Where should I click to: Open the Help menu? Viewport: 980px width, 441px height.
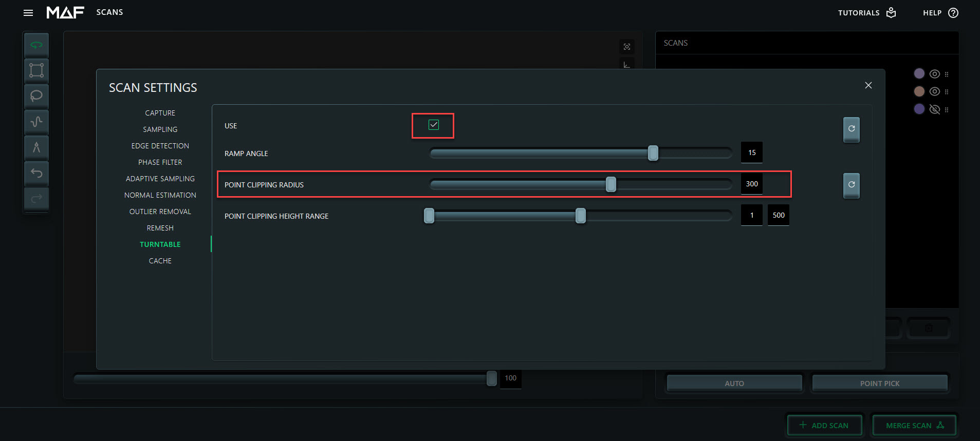pyautogui.click(x=940, y=13)
